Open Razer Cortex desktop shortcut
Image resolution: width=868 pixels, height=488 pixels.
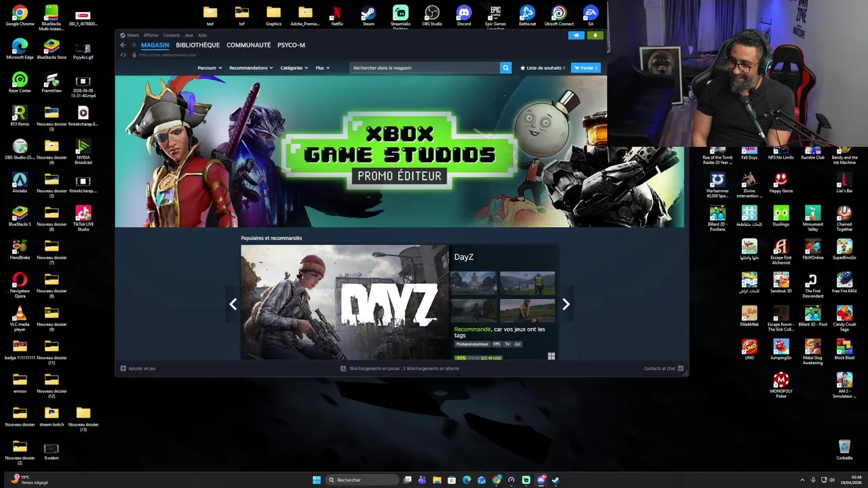pyautogui.click(x=20, y=82)
